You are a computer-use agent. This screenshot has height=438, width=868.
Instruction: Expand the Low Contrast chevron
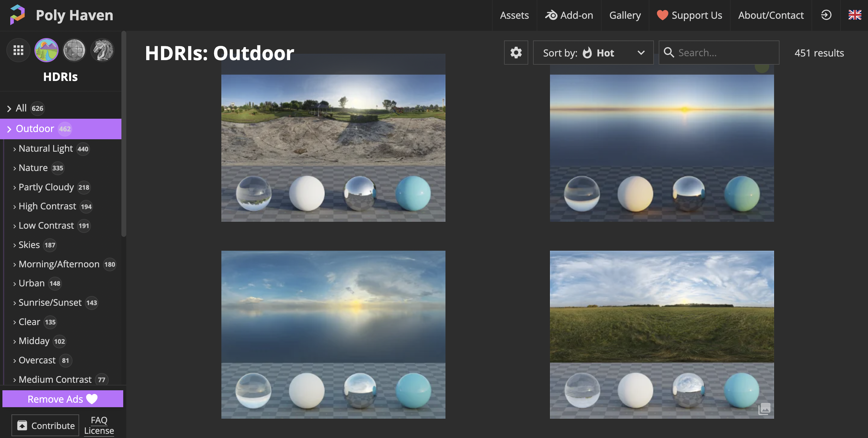click(14, 226)
